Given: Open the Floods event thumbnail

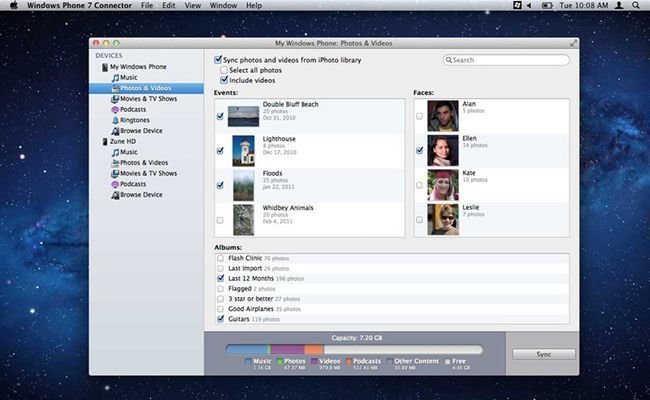Looking at the screenshot, I should point(243,185).
